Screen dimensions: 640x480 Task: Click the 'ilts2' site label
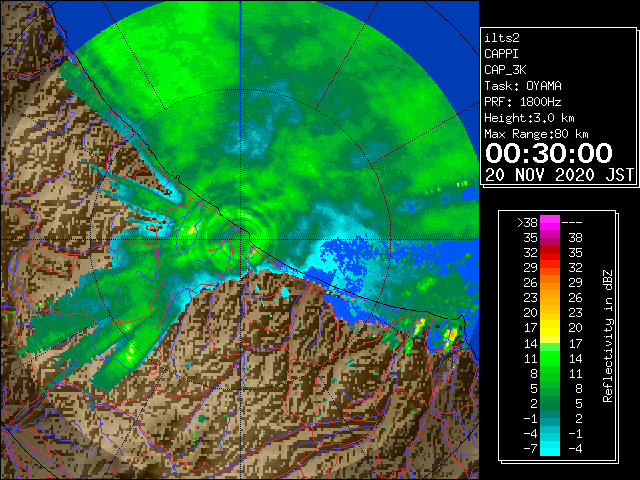point(502,38)
